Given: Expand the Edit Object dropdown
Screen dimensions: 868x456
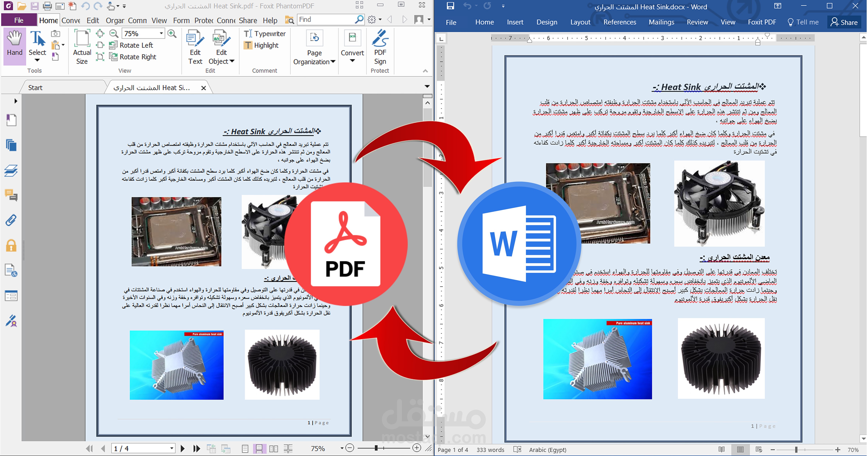Looking at the screenshot, I should click(x=232, y=61).
